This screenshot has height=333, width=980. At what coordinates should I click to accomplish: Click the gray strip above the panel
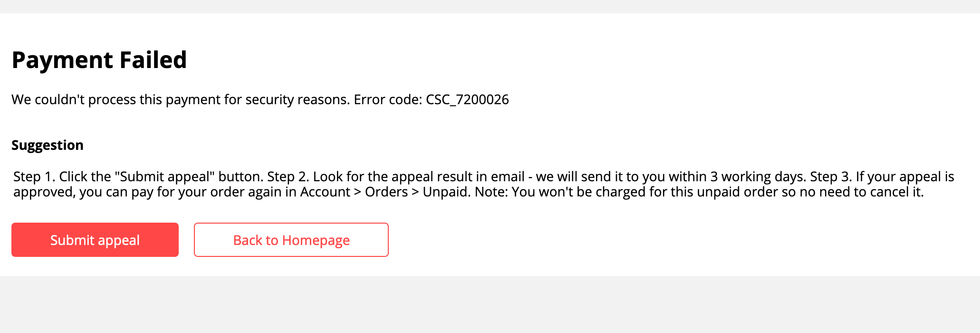pos(490,7)
